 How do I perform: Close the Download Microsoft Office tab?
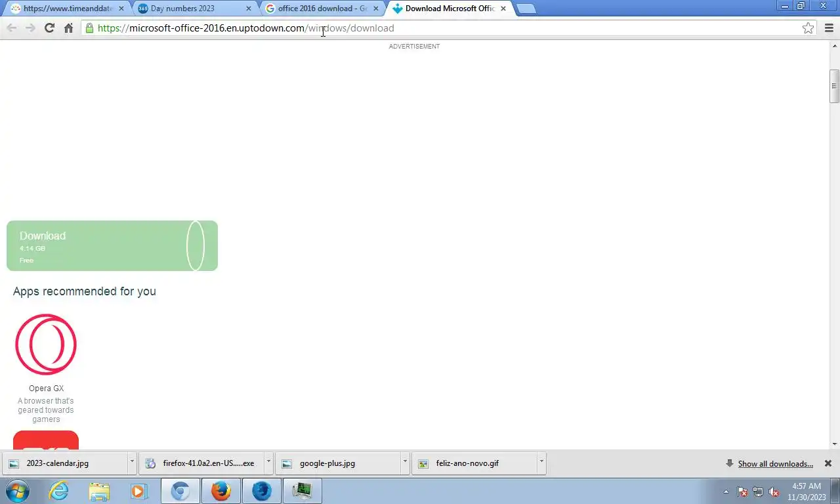(503, 9)
